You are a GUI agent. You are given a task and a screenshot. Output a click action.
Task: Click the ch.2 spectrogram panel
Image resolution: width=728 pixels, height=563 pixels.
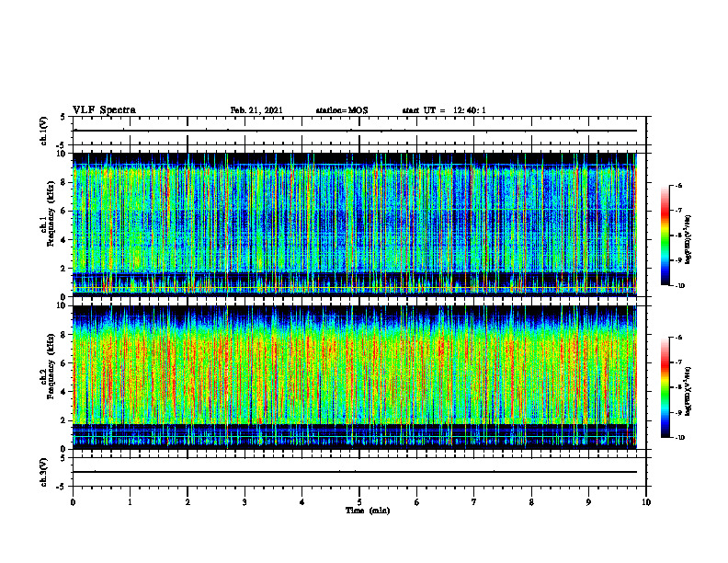click(355, 377)
